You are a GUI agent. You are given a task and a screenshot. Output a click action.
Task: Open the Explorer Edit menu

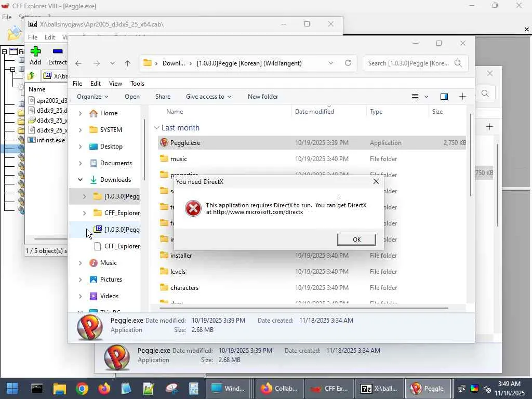(x=96, y=84)
